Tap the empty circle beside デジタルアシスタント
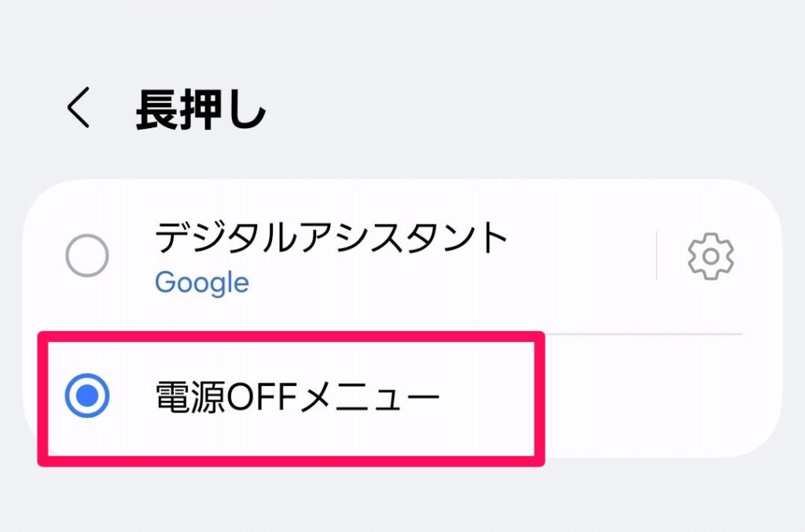 (x=87, y=255)
